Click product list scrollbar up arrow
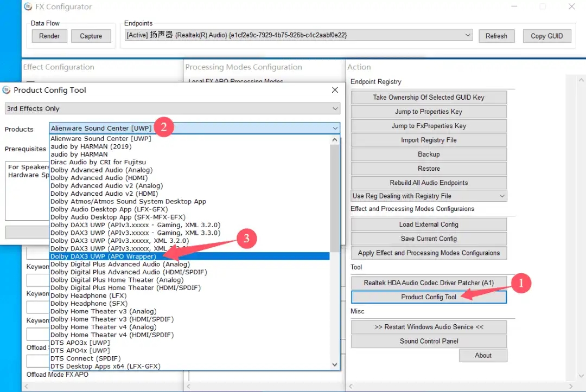The image size is (586, 392). click(335, 140)
